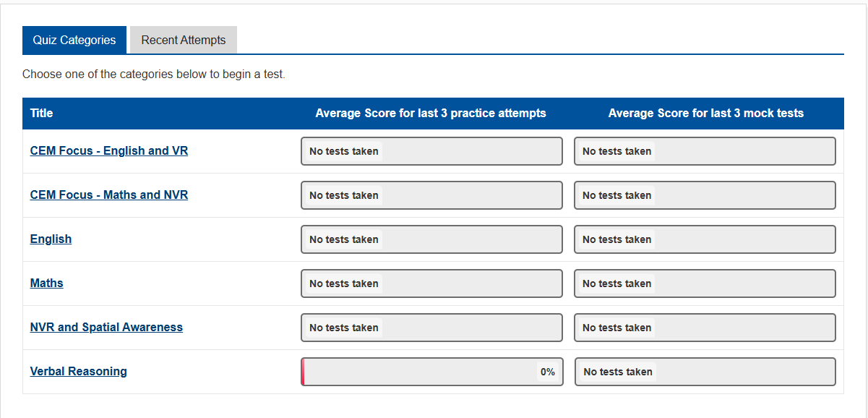Screen dimensions: 868x418
Task: Click Verbal Reasoning mock tests score box
Action: point(705,372)
